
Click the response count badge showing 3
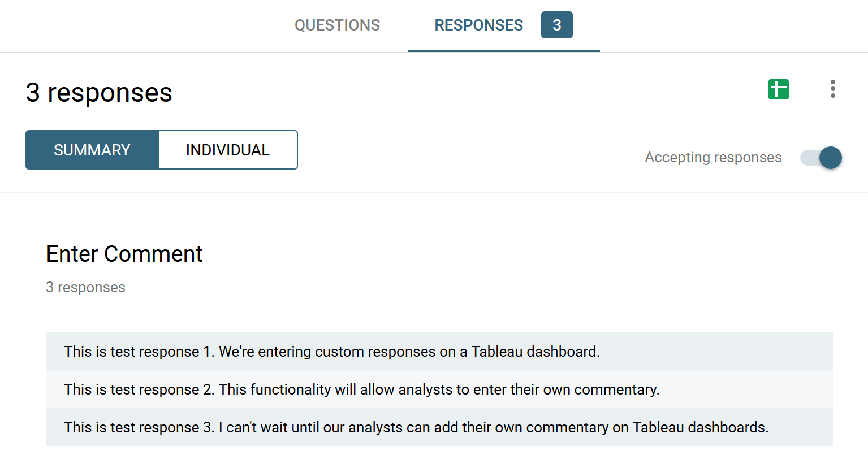click(x=556, y=25)
